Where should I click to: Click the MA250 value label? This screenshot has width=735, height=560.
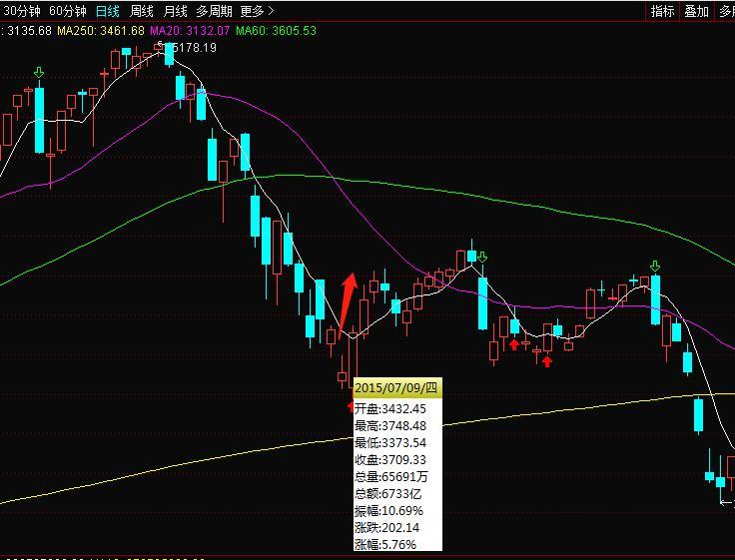(x=103, y=30)
